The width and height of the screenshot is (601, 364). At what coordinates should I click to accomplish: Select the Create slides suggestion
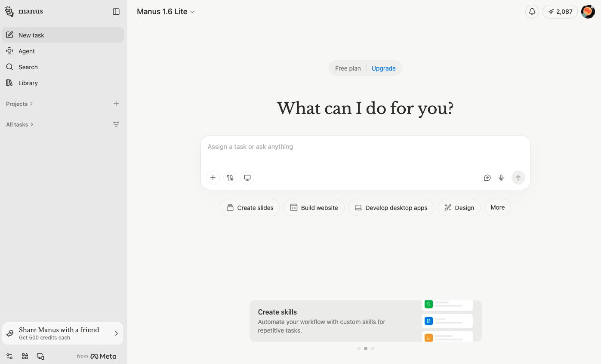(250, 207)
